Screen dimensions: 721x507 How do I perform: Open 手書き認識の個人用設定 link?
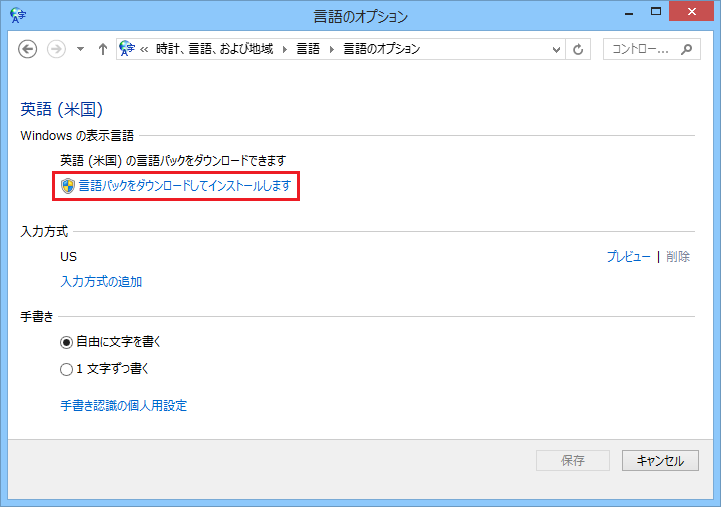pyautogui.click(x=124, y=406)
